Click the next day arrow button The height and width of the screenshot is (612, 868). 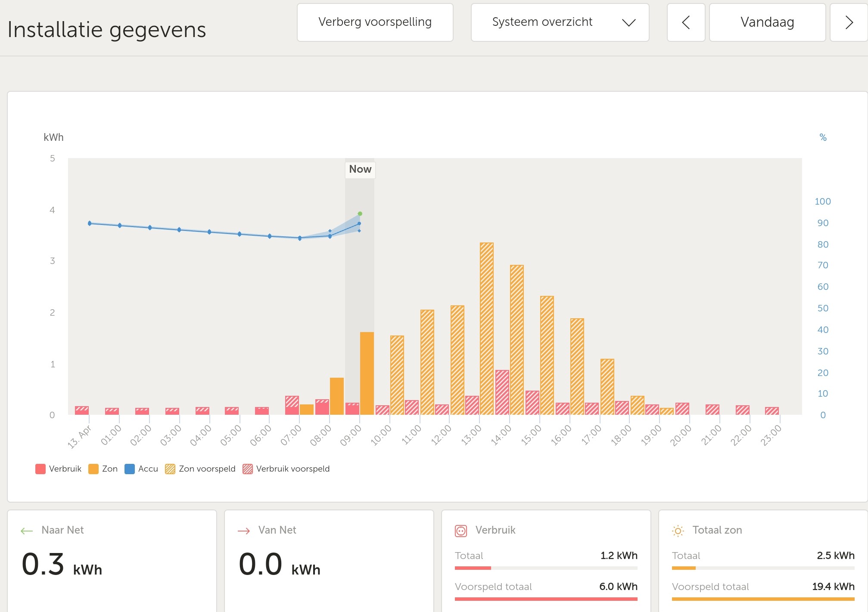pyautogui.click(x=848, y=22)
